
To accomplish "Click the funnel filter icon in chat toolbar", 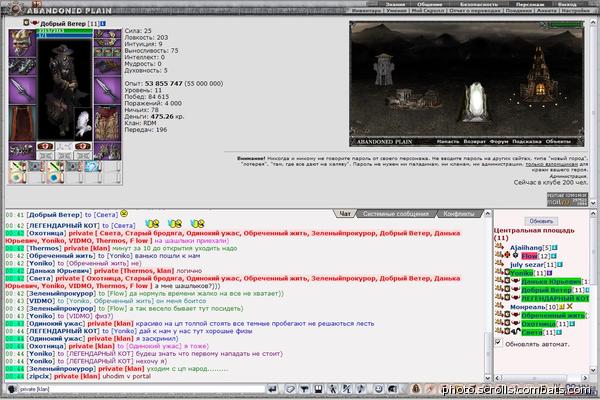I will click(305, 389).
